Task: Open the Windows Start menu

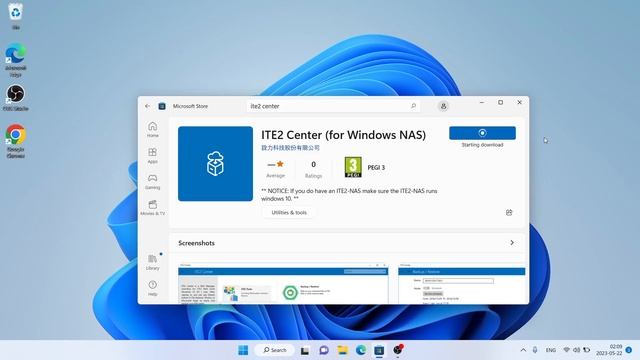Action: click(x=243, y=350)
